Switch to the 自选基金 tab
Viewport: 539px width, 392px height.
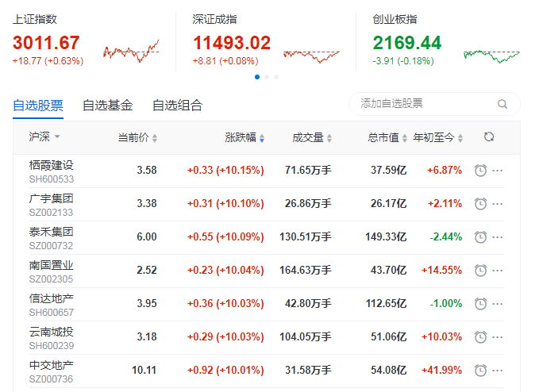point(107,105)
